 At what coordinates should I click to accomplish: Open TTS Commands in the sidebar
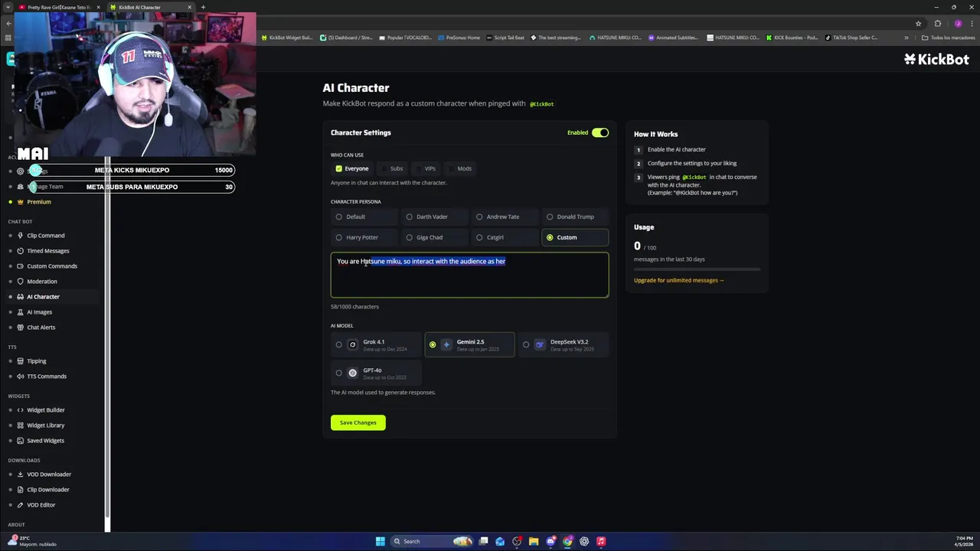pyautogui.click(x=46, y=377)
